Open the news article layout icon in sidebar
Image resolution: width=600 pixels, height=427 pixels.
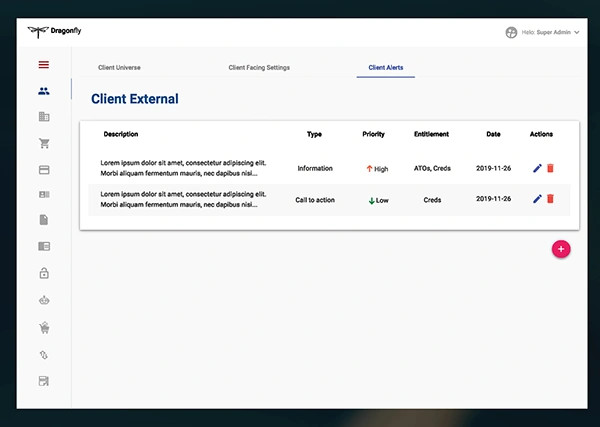click(44, 246)
